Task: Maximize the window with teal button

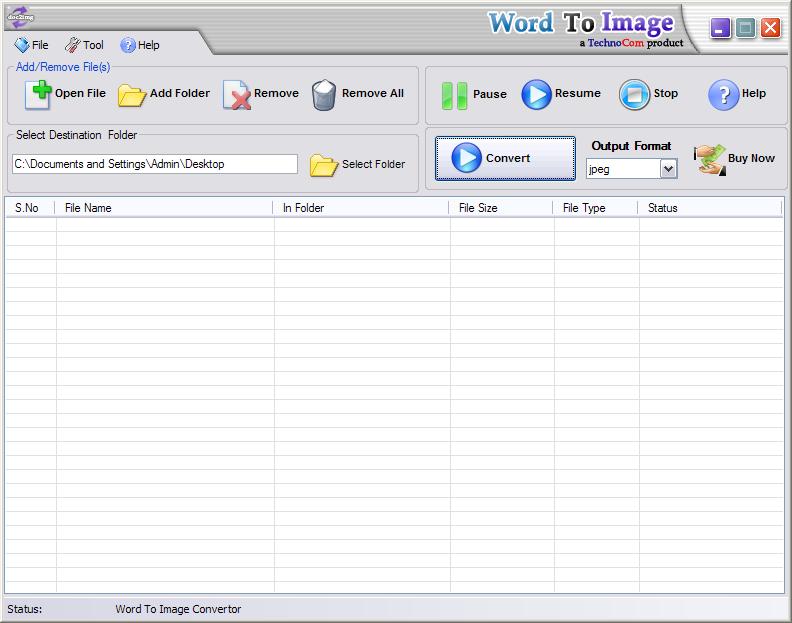Action: click(x=746, y=28)
